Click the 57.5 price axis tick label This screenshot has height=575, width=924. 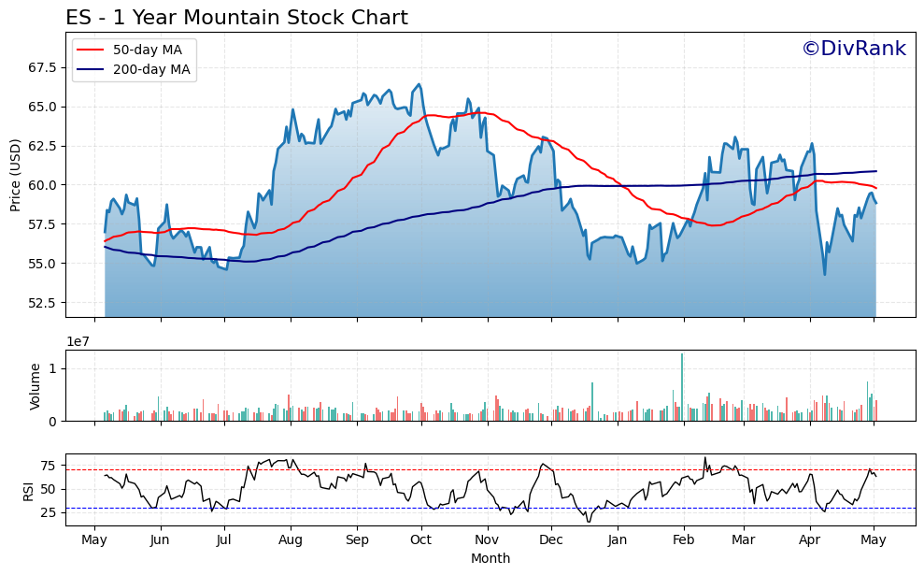pos(42,224)
